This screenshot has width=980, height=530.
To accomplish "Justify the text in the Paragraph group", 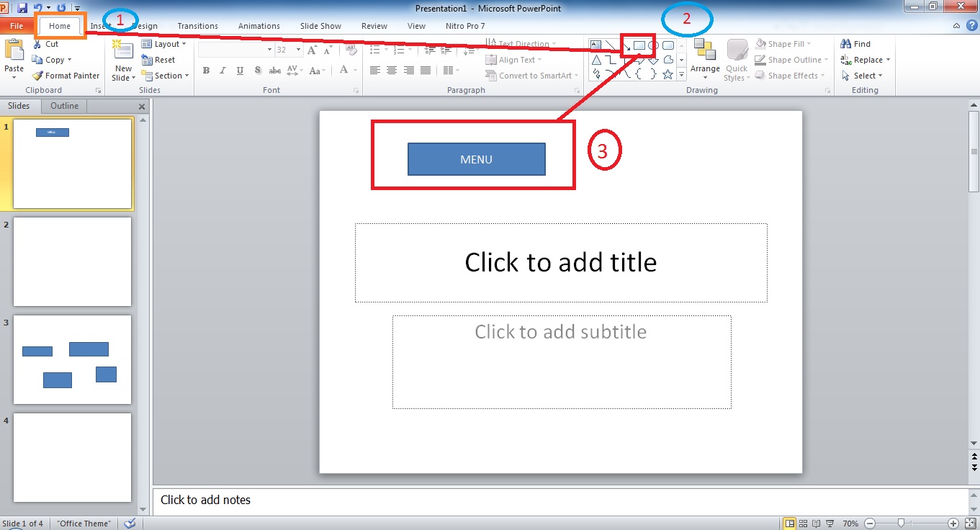I will 426,71.
